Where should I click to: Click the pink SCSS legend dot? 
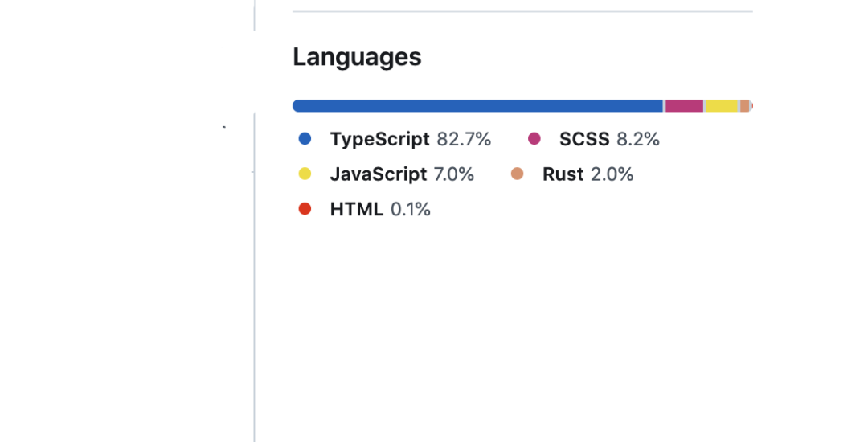point(534,138)
